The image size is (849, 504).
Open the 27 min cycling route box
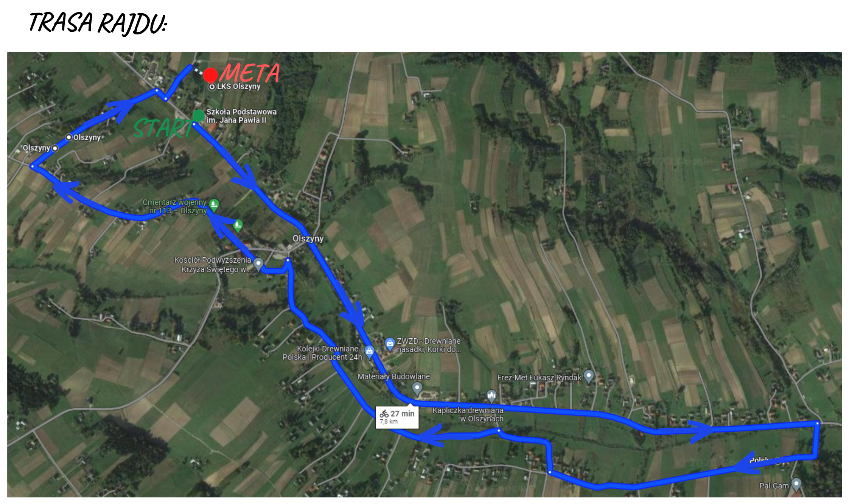(x=397, y=417)
